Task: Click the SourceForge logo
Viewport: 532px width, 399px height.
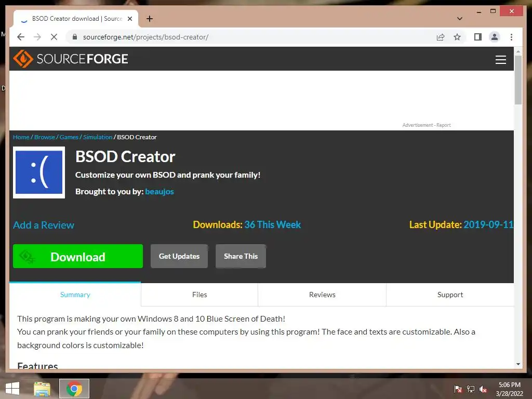Action: [x=71, y=59]
